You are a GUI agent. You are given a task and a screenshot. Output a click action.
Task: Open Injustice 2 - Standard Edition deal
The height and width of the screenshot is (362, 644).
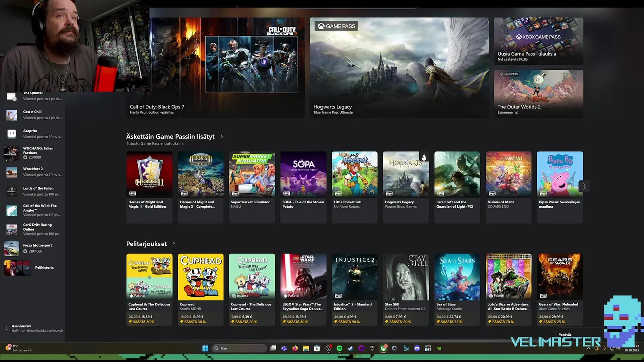(354, 290)
